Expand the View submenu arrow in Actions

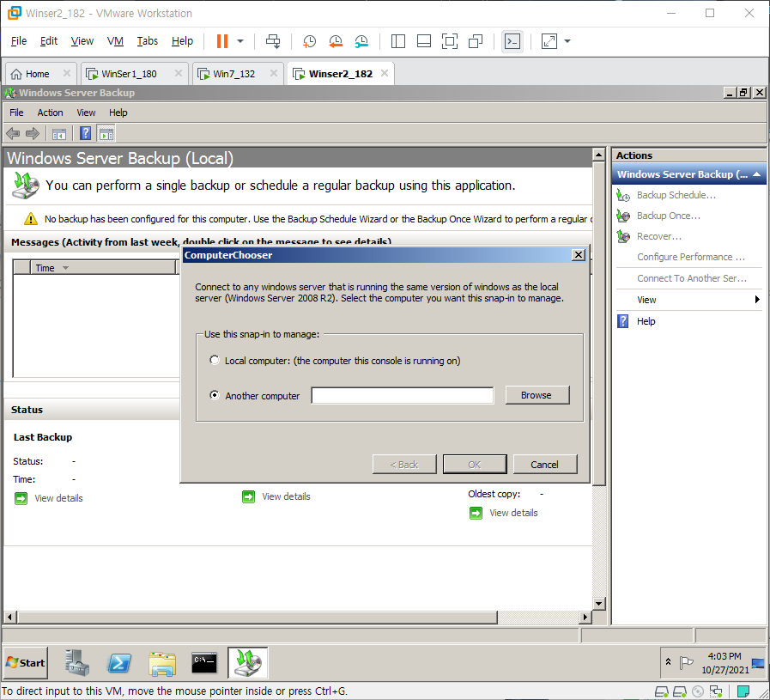click(x=757, y=300)
